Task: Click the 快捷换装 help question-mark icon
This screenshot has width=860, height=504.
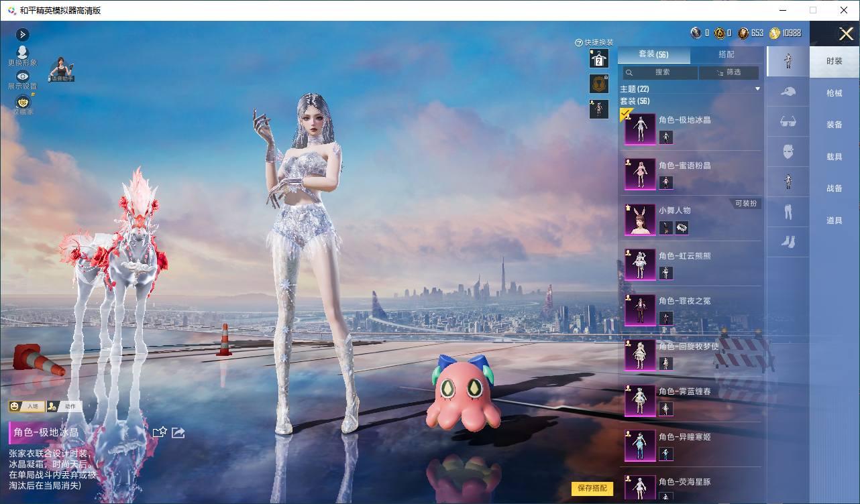Action: tap(579, 43)
